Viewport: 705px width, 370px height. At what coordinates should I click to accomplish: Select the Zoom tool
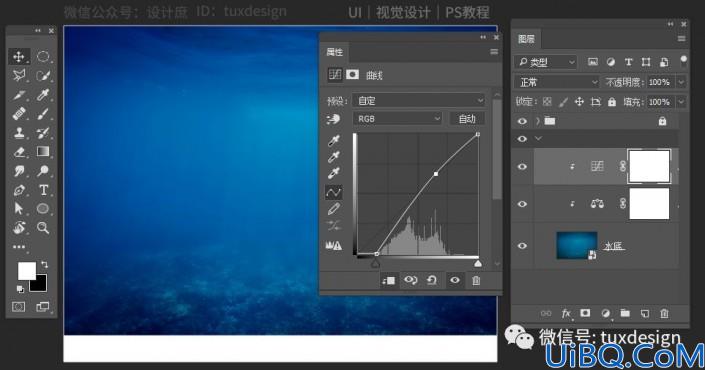(x=43, y=227)
